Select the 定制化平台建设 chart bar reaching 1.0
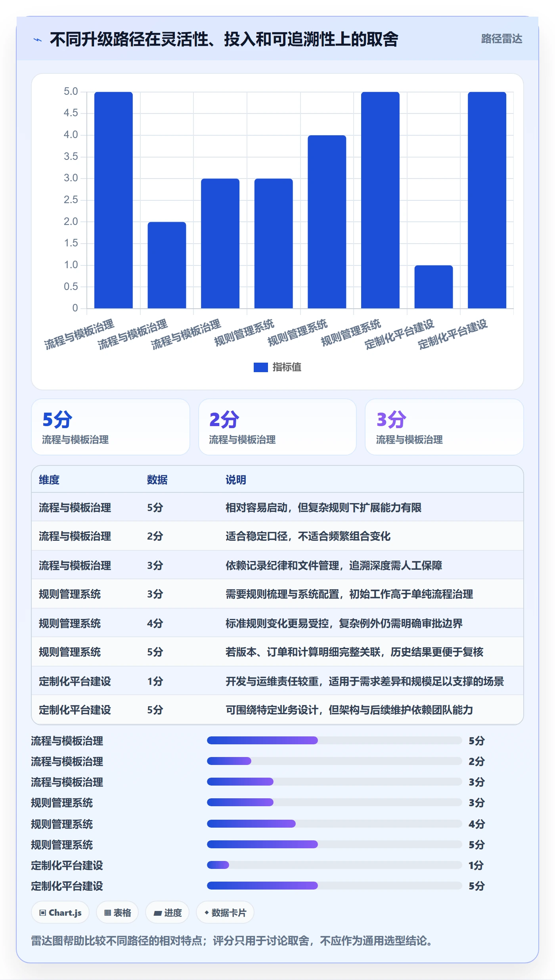The width and height of the screenshot is (555, 980). [434, 287]
